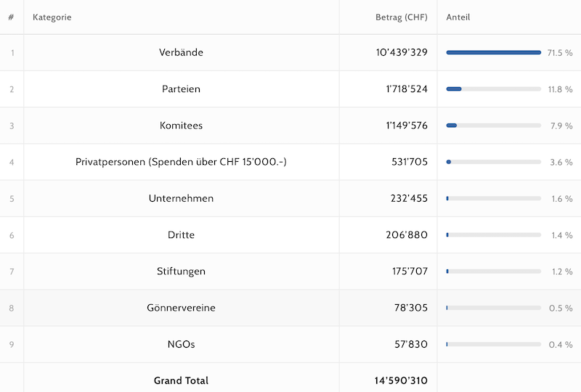
Task: Click the amount 206'880
Action: (x=407, y=235)
